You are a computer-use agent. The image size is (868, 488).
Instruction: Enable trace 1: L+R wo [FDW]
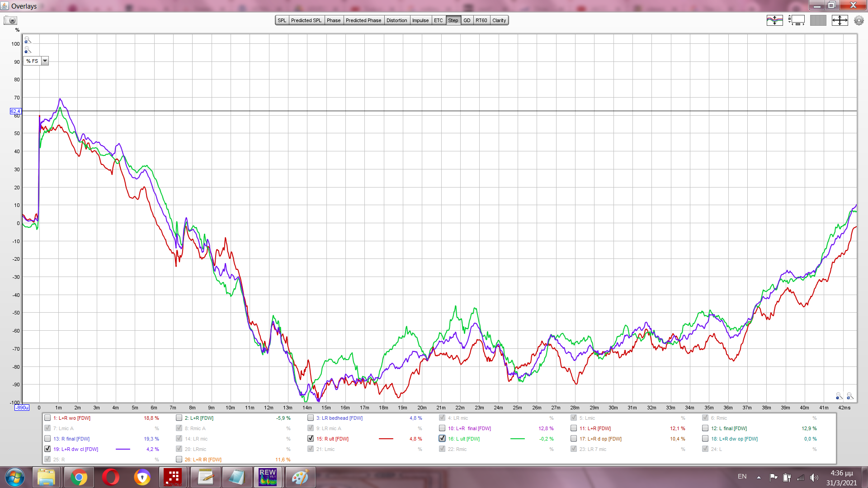(47, 418)
